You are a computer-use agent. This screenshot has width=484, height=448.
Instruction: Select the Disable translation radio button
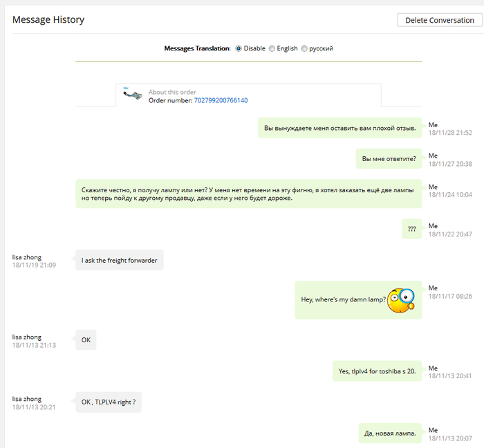coord(239,48)
